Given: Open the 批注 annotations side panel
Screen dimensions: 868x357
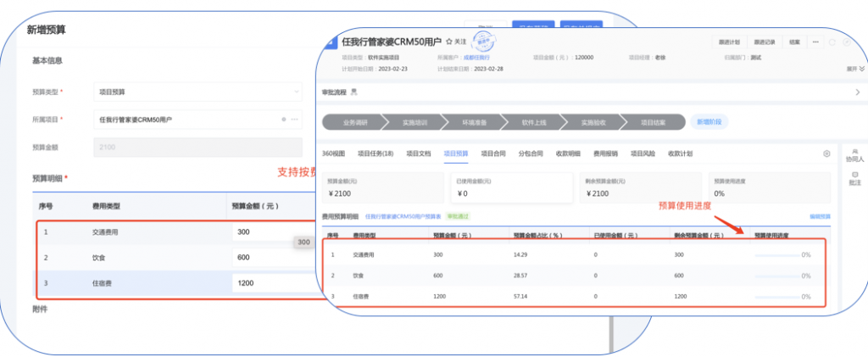Looking at the screenshot, I should click(x=854, y=178).
